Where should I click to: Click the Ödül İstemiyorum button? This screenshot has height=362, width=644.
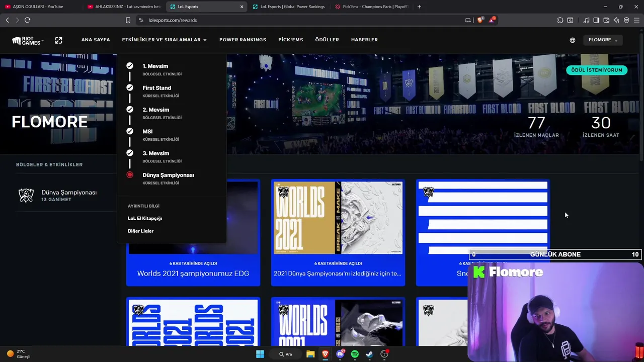pyautogui.click(x=596, y=70)
